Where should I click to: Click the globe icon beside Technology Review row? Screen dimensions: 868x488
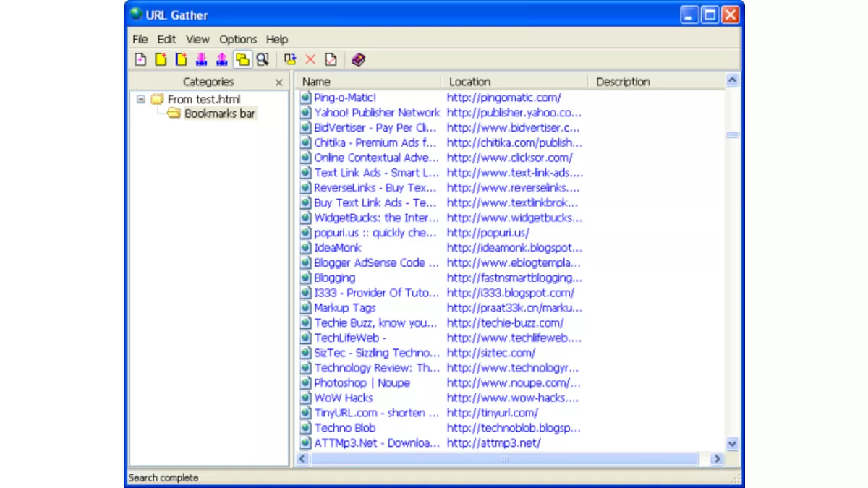click(306, 367)
